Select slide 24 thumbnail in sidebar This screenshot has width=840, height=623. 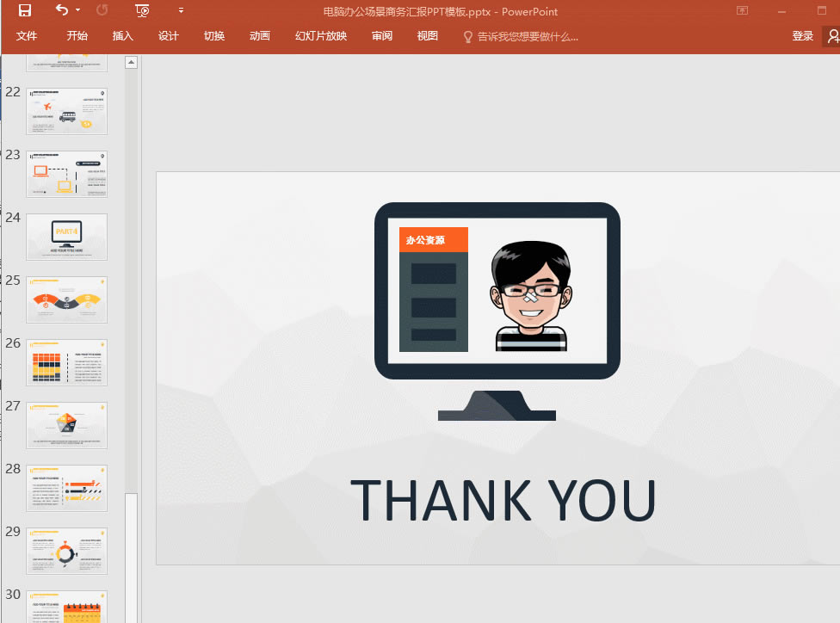pyautogui.click(x=66, y=237)
